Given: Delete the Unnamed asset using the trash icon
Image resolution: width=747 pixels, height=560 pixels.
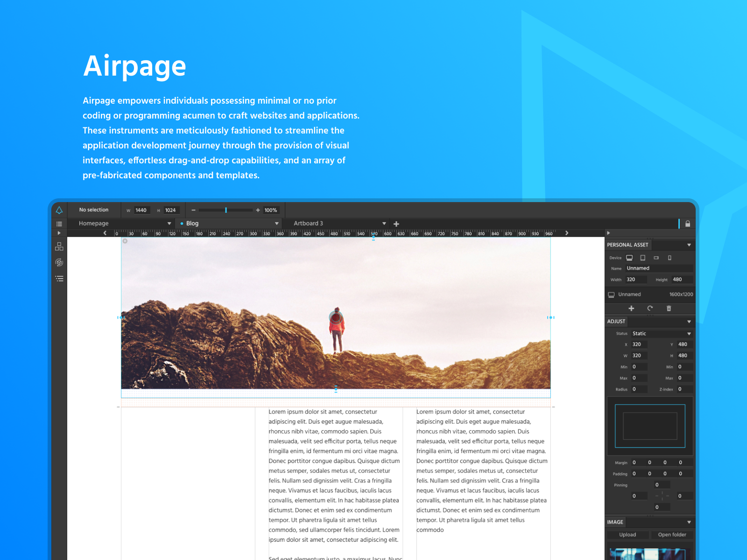Looking at the screenshot, I should 669,308.
